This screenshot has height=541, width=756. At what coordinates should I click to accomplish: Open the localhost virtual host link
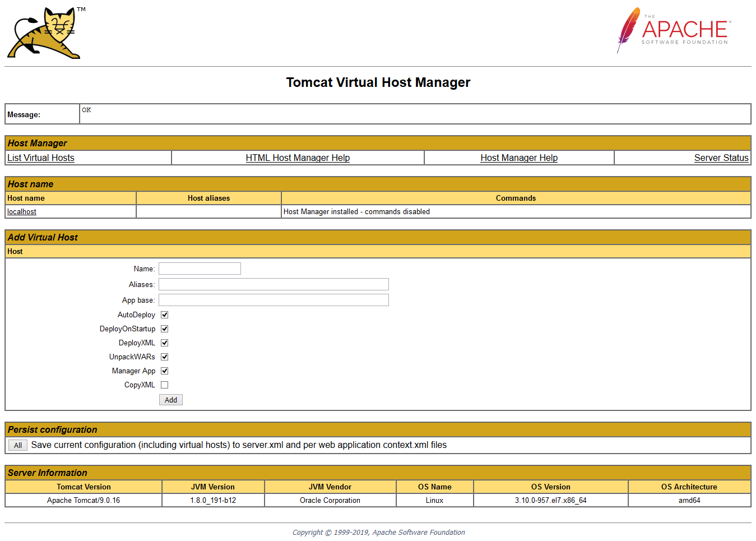[x=21, y=211]
